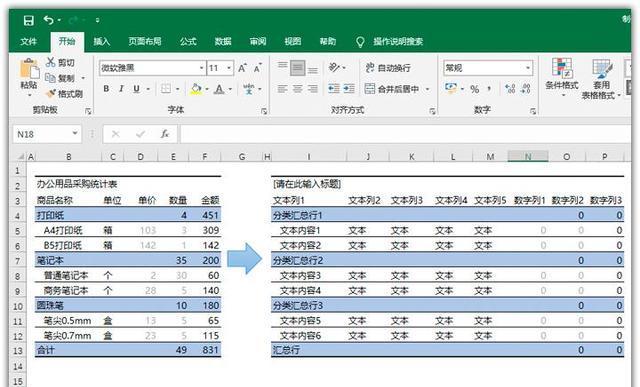
Task: Apply font color with the A icon
Action: pos(219,89)
